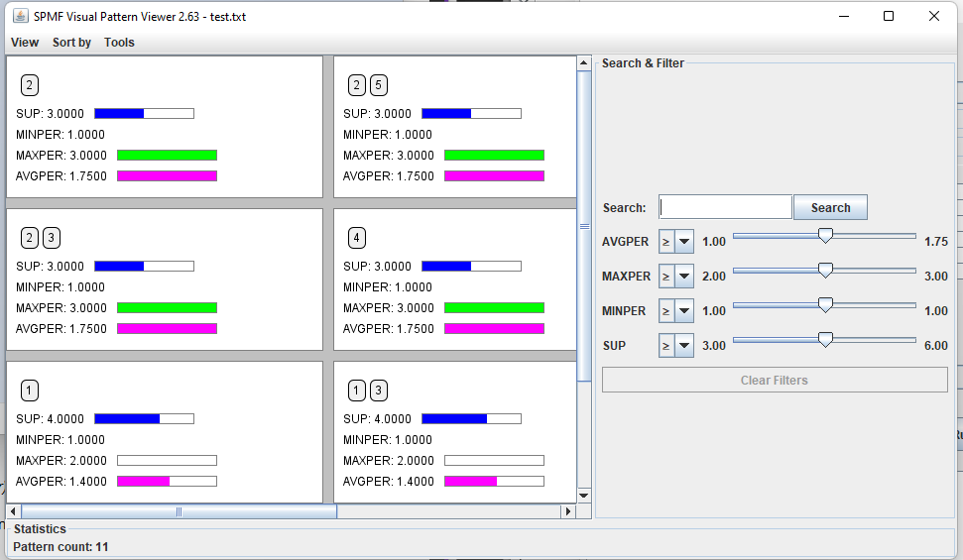
Task: Open the AVGPER comparison operator dropdown
Action: (683, 242)
